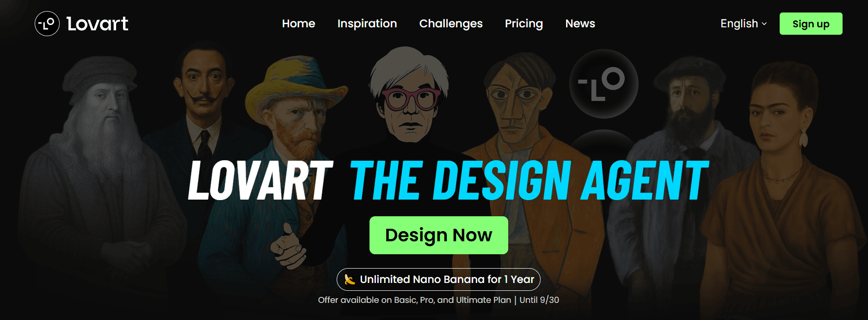The width and height of the screenshot is (868, 320).
Task: Open the Home menu item
Action: pos(299,24)
